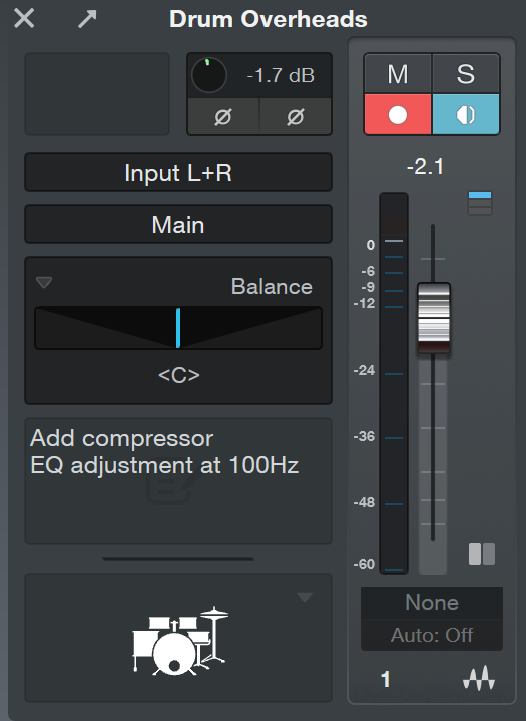The height and width of the screenshot is (721, 526).
Task: Solo the Drum Overheads channel
Action: [466, 74]
